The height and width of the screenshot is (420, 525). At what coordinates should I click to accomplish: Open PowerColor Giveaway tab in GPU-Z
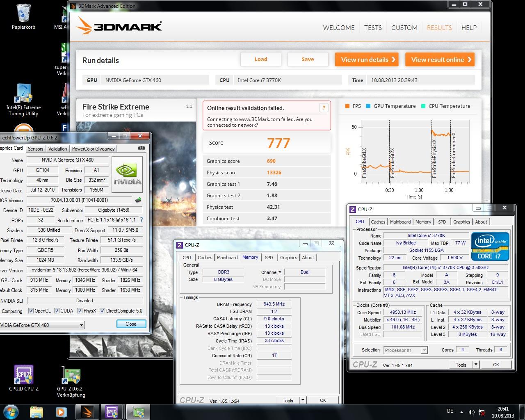94,149
